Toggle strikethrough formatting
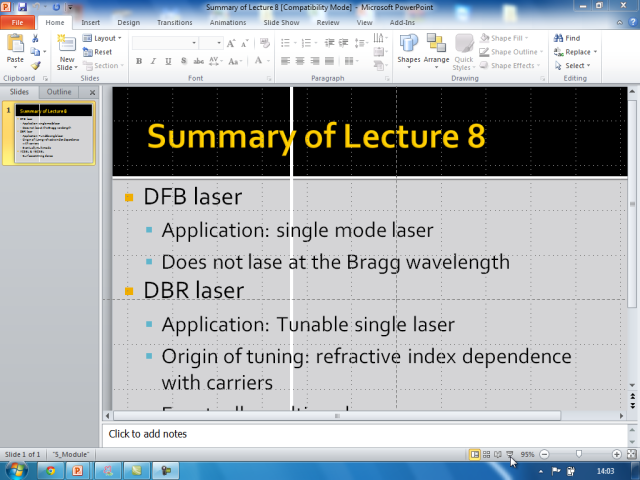The height and width of the screenshot is (480, 640). (199, 61)
